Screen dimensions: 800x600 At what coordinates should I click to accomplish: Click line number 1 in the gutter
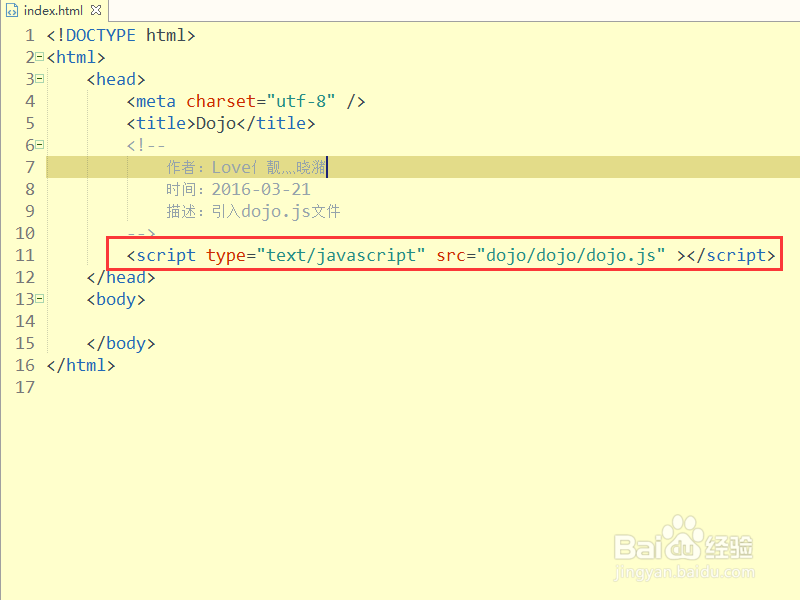click(x=30, y=35)
